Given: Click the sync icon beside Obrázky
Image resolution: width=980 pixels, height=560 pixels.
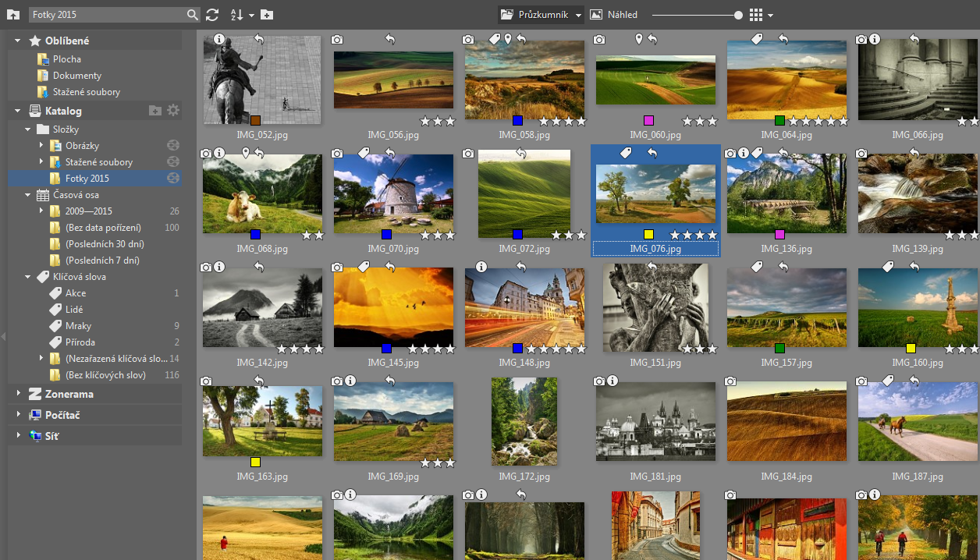Looking at the screenshot, I should [x=172, y=146].
